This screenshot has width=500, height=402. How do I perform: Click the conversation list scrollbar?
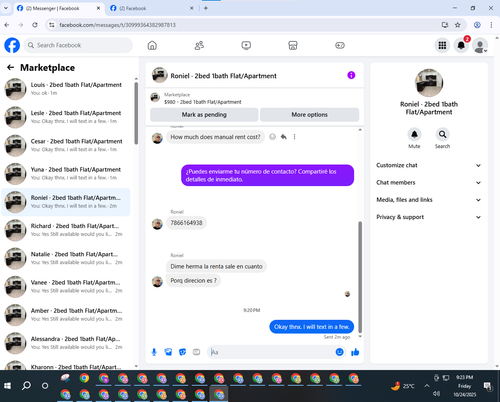click(136, 113)
